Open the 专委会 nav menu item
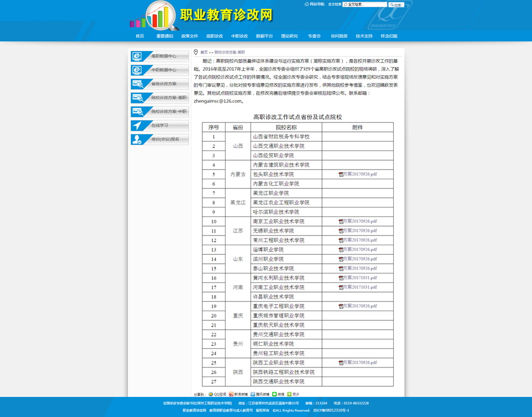 pos(314,36)
